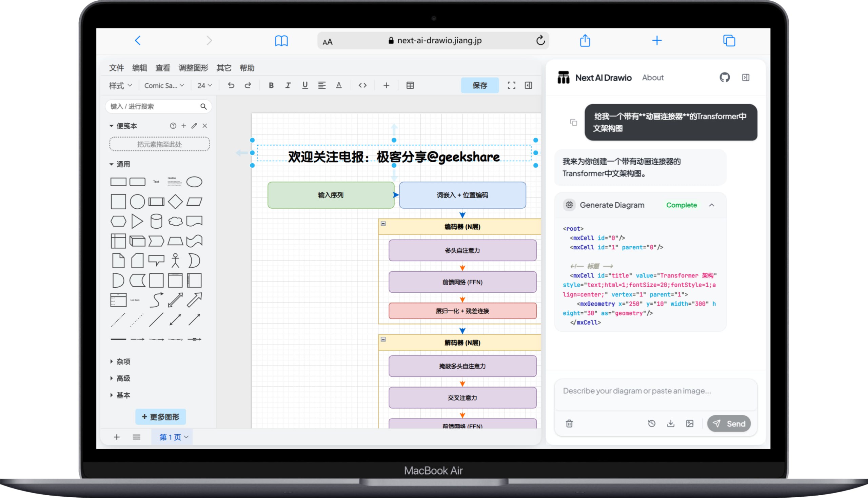Expand the 杂项 shape category
The image size is (868, 498).
click(123, 361)
